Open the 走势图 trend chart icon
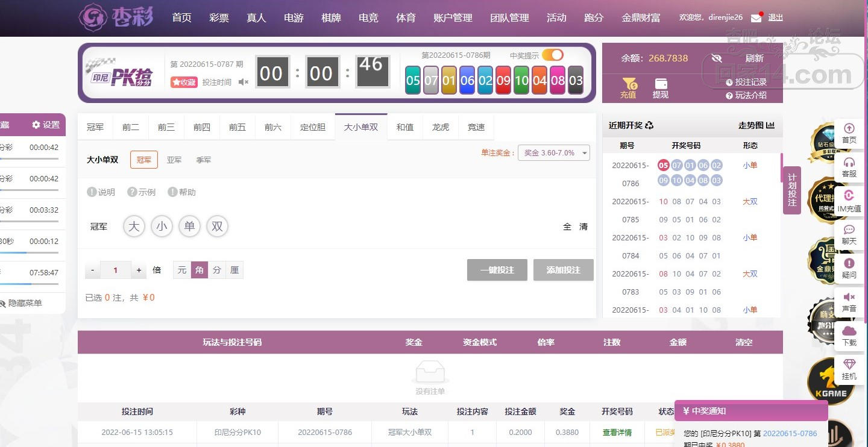The width and height of the screenshot is (868, 447). (x=770, y=125)
